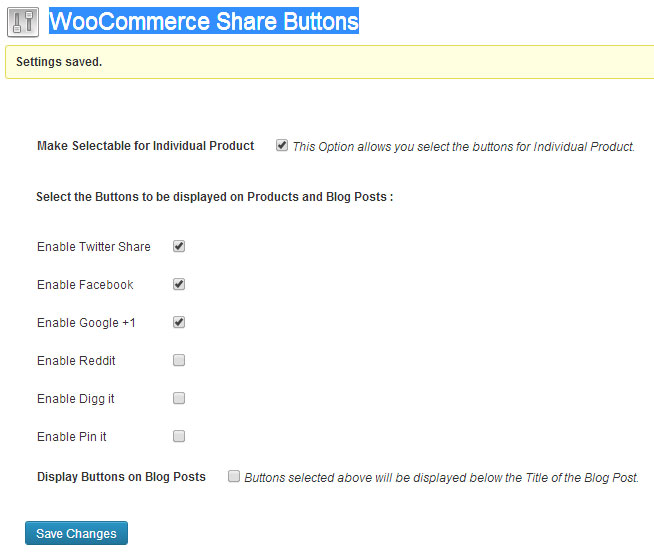654x557 pixels.
Task: Click the WooCommerce Share Buttons heading
Action: [204, 21]
